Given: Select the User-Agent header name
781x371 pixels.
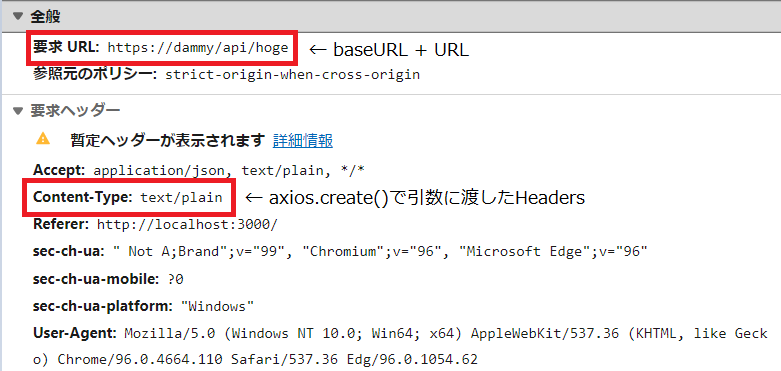Looking at the screenshot, I should pos(76,332).
